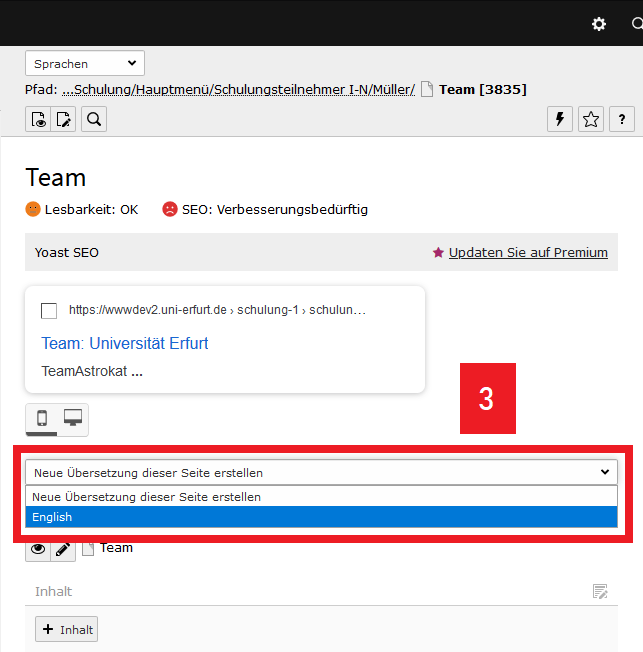643x652 pixels.
Task: Open edit page properties icon in toolbar
Action: point(64,120)
